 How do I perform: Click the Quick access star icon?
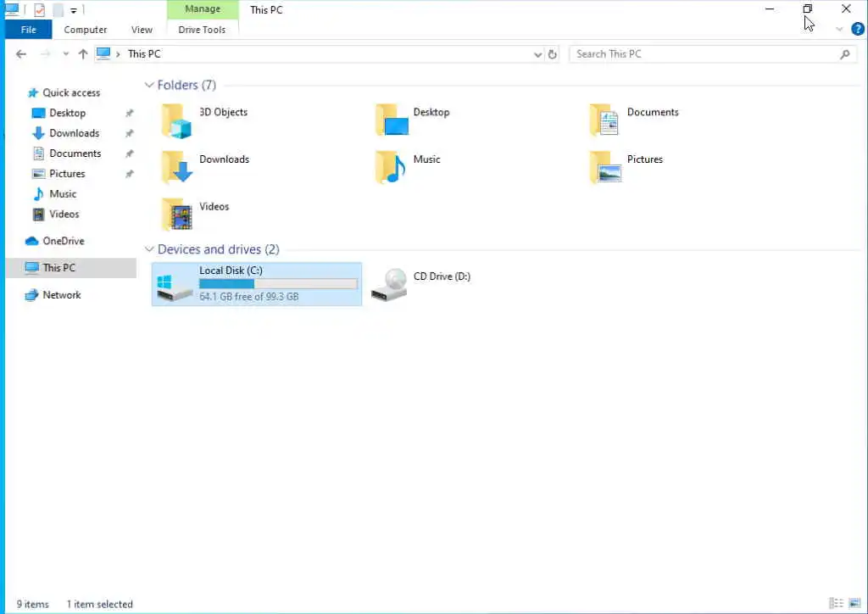point(33,93)
